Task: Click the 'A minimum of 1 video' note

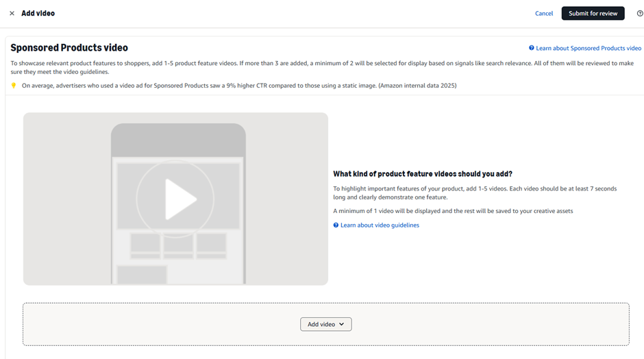Action: coord(453,211)
